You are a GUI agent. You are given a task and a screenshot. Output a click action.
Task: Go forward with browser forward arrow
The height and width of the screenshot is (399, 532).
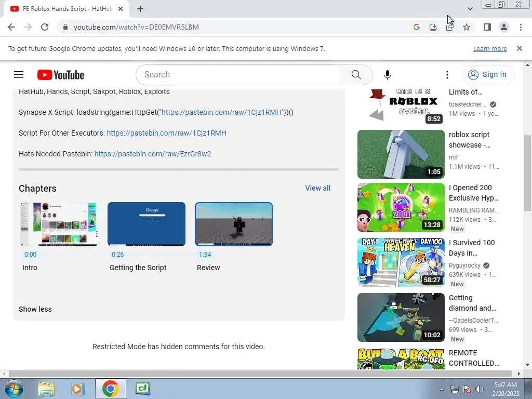click(x=28, y=27)
